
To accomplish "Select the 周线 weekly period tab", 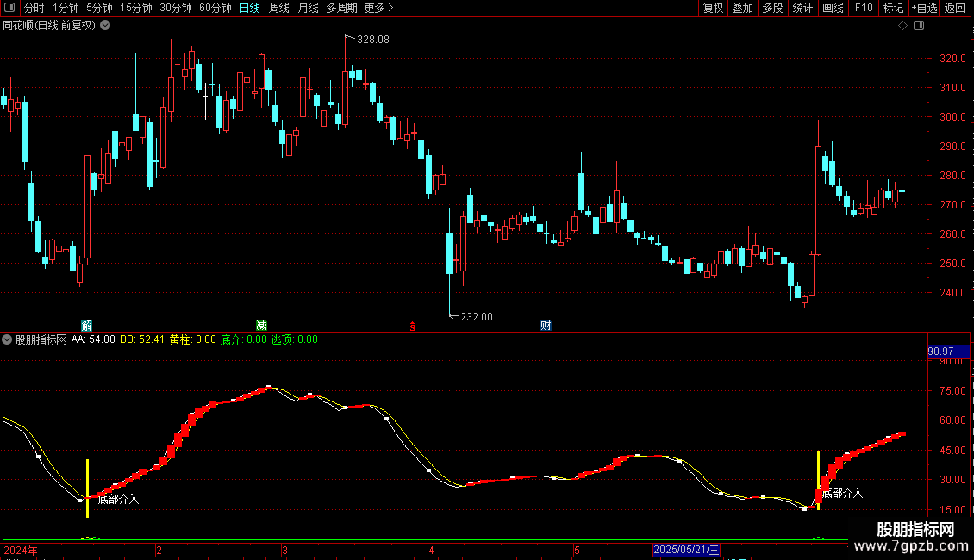I will [x=279, y=8].
